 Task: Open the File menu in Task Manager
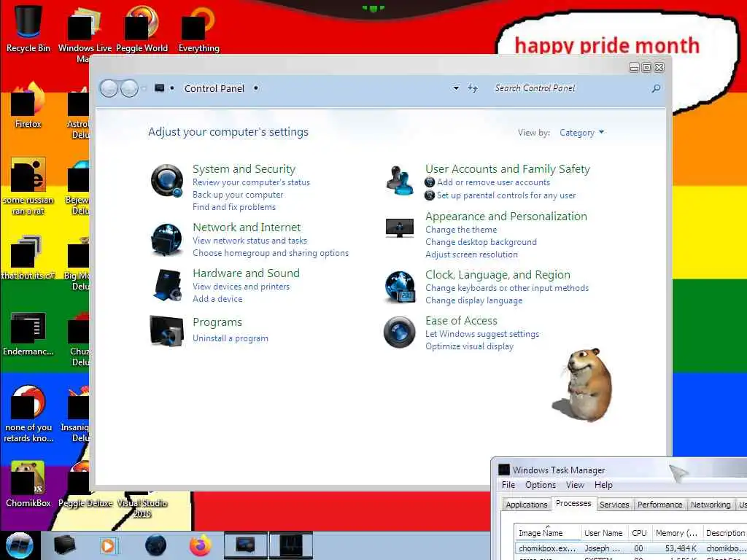(508, 485)
